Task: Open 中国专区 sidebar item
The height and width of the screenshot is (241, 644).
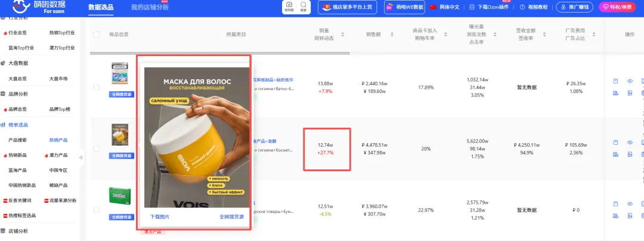Action: pyautogui.click(x=58, y=170)
